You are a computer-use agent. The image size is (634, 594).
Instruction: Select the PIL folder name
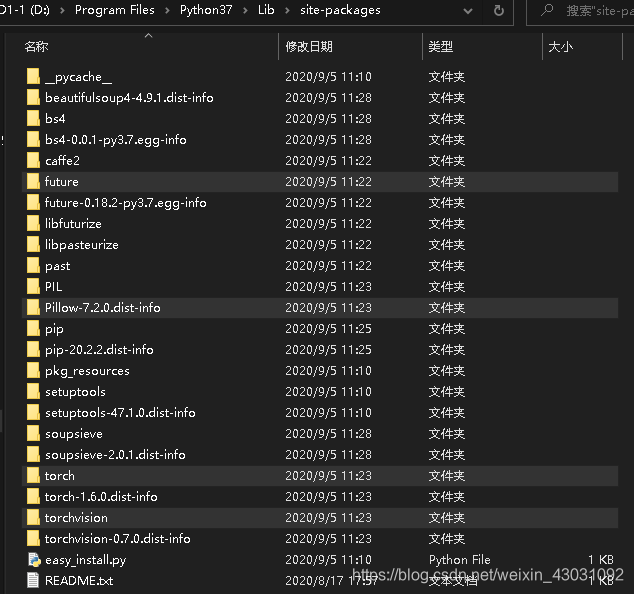coord(54,287)
